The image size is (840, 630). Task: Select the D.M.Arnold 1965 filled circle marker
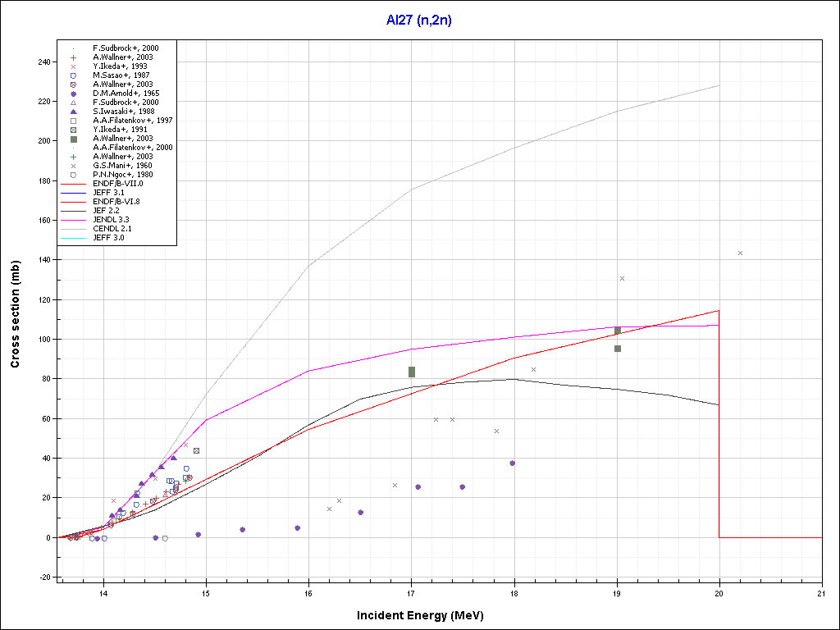tap(73, 94)
